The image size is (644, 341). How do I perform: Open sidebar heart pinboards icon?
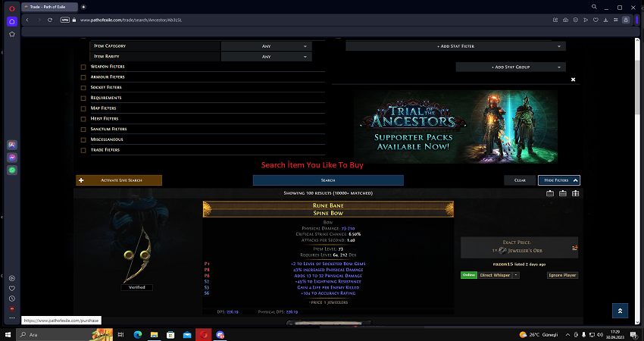coord(12,289)
